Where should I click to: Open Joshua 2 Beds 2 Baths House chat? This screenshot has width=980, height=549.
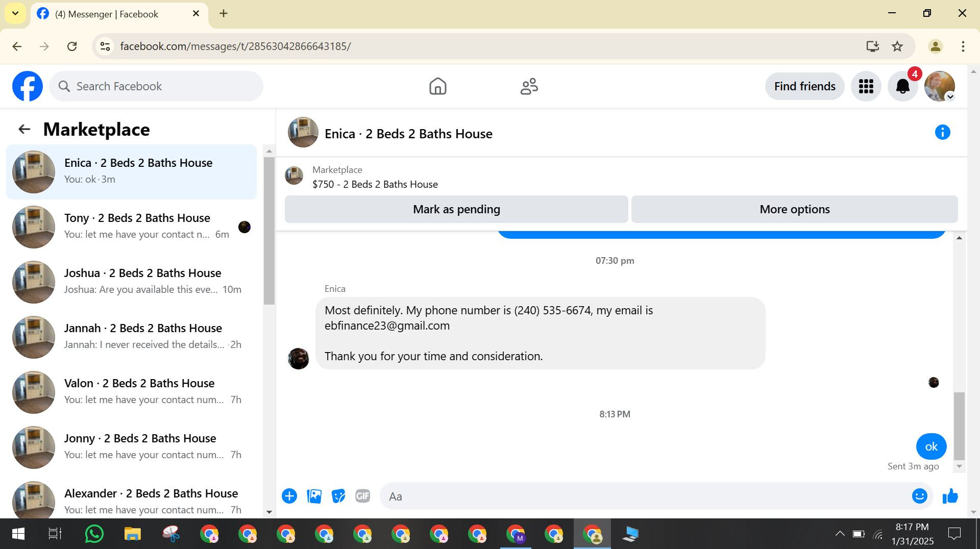(131, 282)
